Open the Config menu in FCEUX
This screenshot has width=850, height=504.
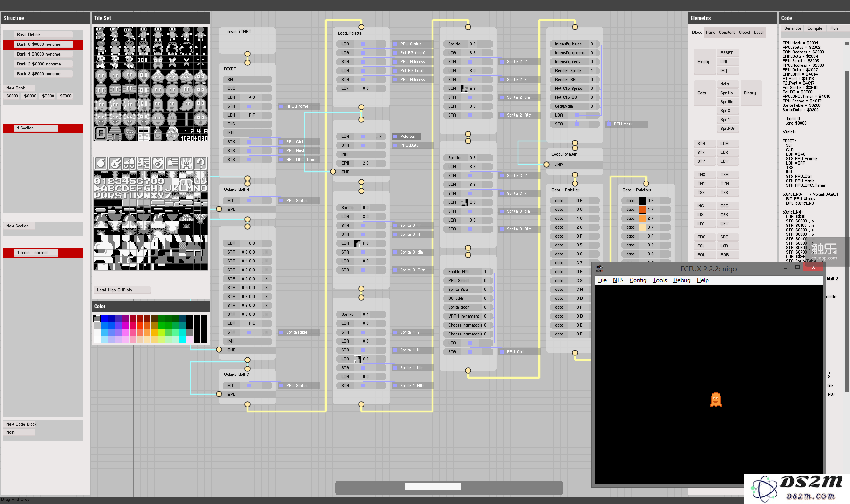pos(638,280)
